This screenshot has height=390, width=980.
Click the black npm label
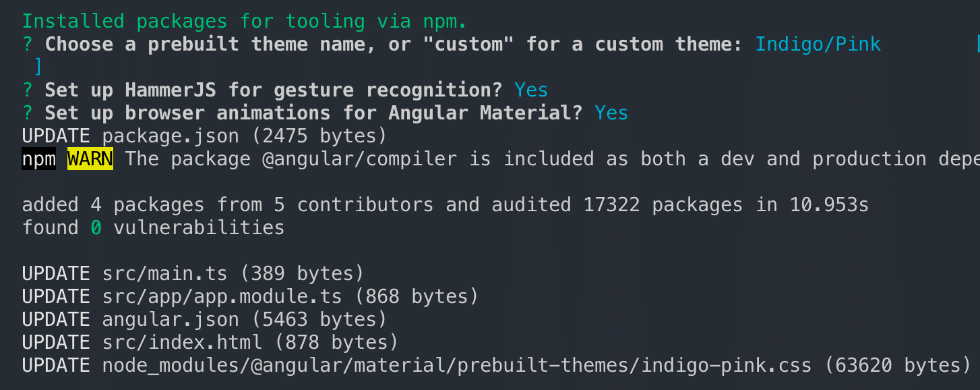coord(39,159)
